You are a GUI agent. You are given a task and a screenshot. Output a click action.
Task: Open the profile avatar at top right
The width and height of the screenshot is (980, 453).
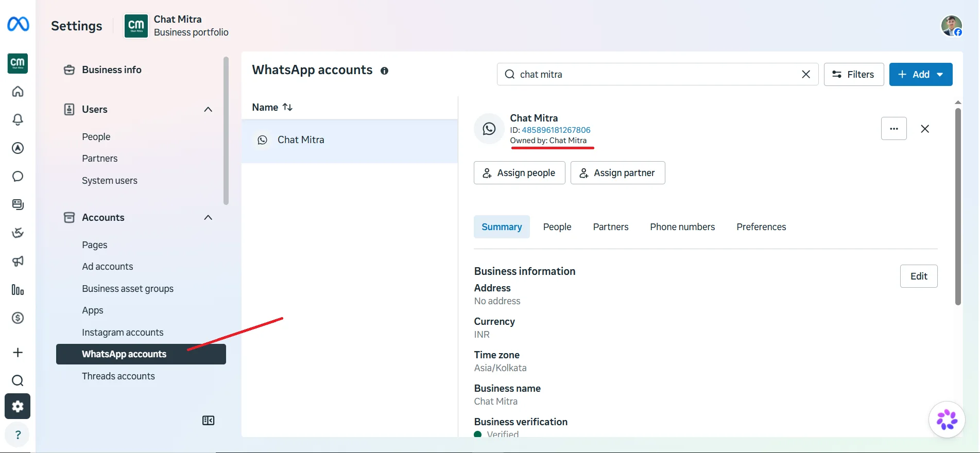click(x=952, y=26)
